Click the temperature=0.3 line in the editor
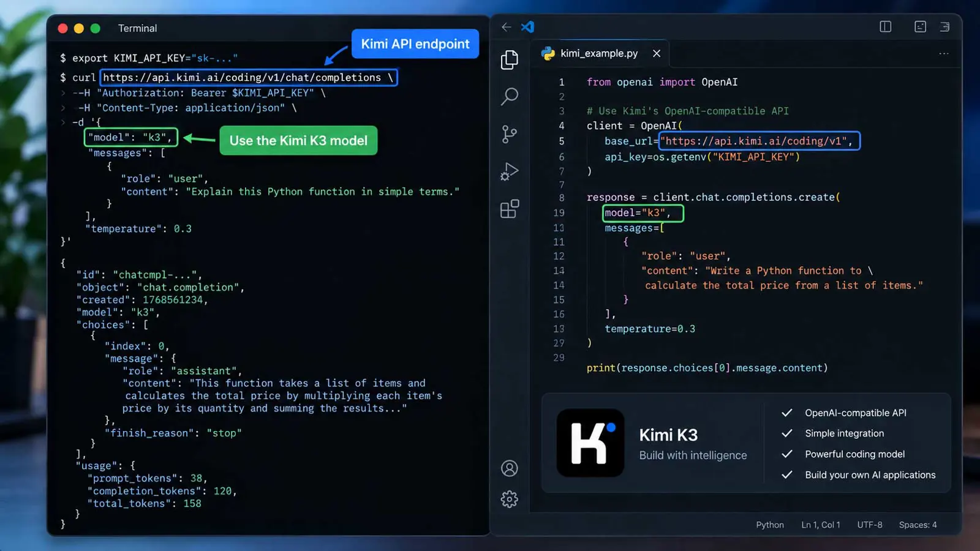 650,329
